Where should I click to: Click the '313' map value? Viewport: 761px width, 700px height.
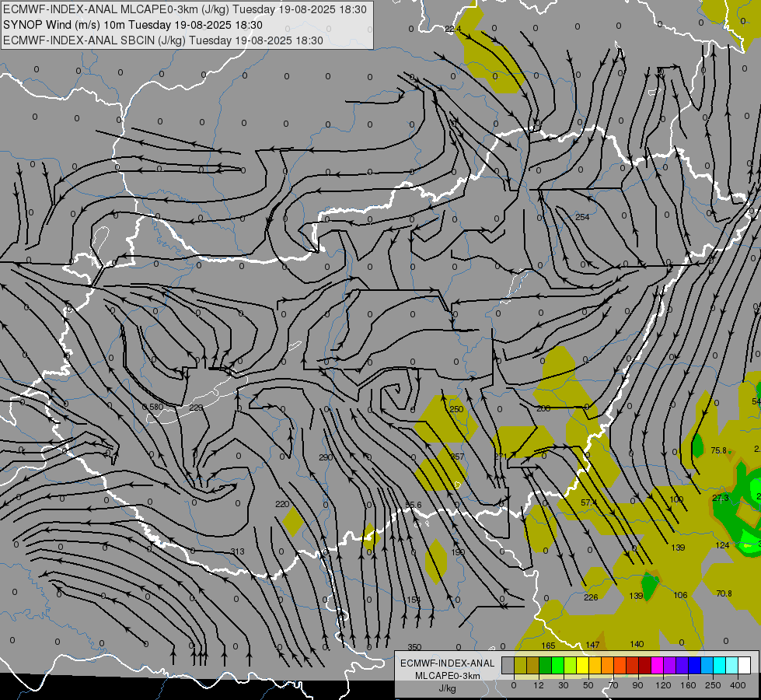pos(237,551)
